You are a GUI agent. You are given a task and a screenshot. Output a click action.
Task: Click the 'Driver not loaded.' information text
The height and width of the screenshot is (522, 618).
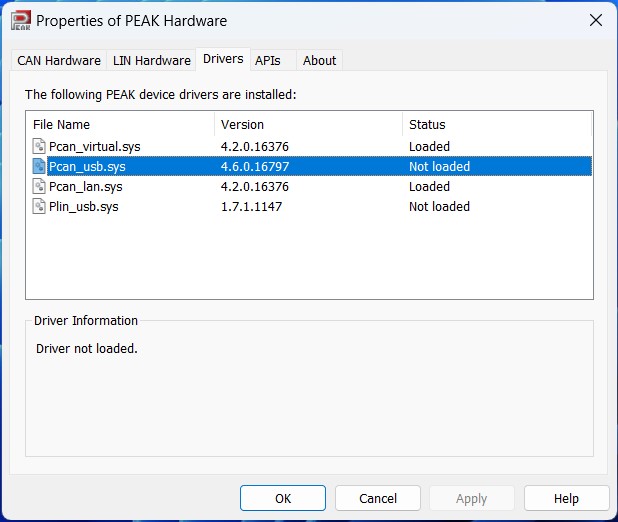(87, 349)
